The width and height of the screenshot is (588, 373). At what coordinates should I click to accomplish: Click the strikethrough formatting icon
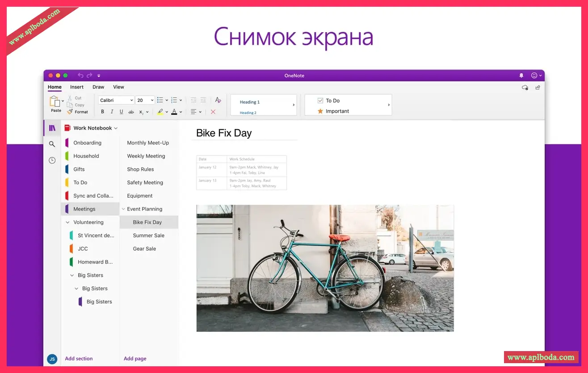pyautogui.click(x=131, y=112)
